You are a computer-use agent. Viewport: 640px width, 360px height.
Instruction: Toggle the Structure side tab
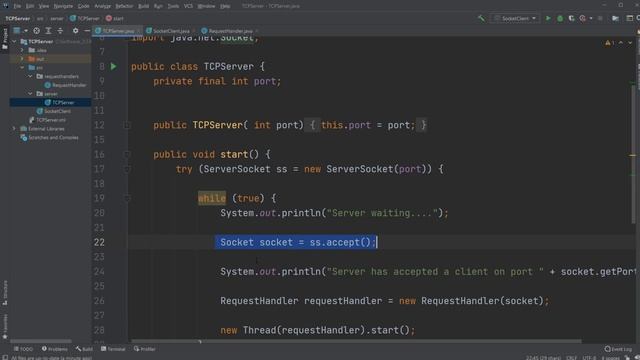click(5, 293)
